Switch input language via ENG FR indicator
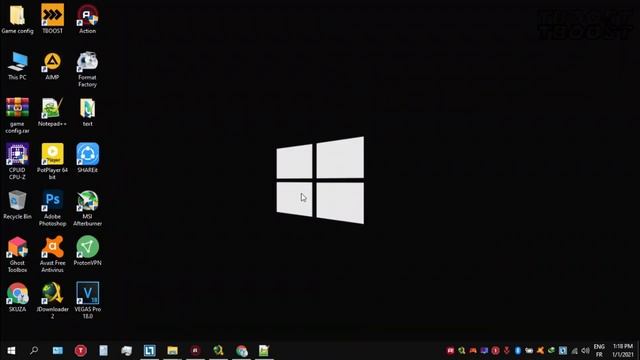This screenshot has width=640, height=360. click(x=599, y=351)
